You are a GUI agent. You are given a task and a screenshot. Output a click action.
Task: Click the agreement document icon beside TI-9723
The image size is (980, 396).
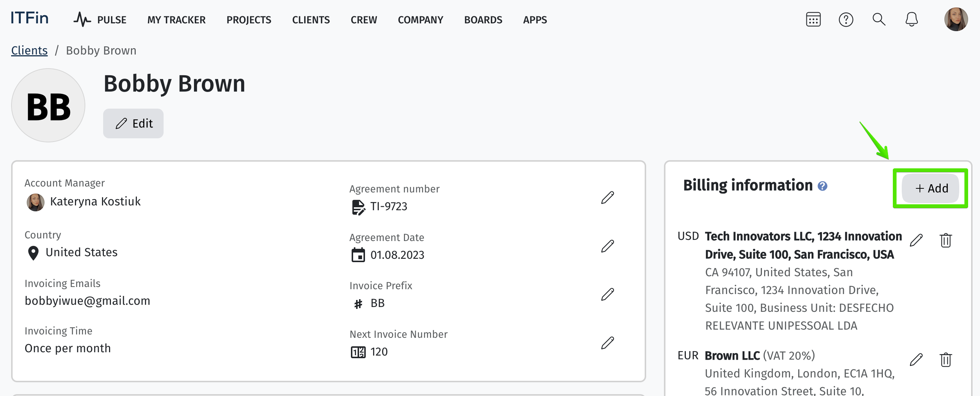tap(358, 207)
